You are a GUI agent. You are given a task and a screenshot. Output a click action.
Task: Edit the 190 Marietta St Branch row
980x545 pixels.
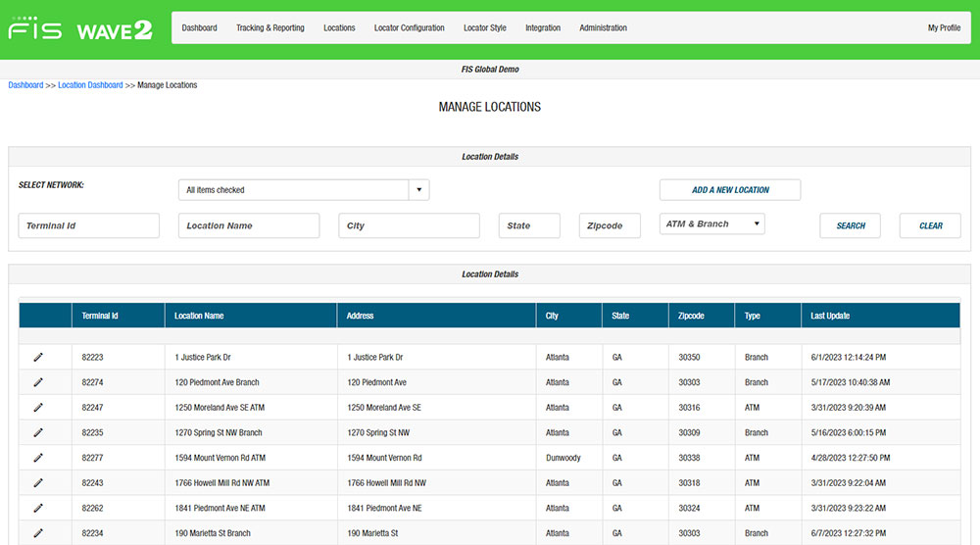click(x=38, y=533)
